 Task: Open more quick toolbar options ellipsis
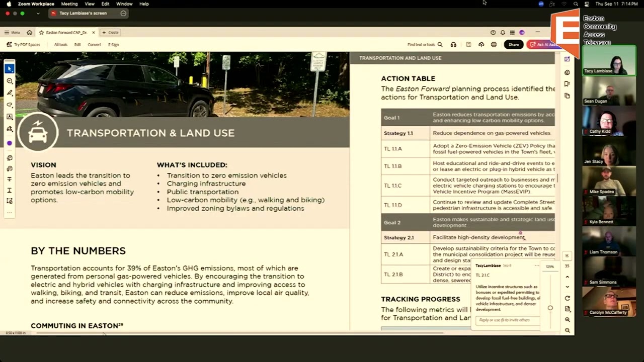[x=10, y=213]
